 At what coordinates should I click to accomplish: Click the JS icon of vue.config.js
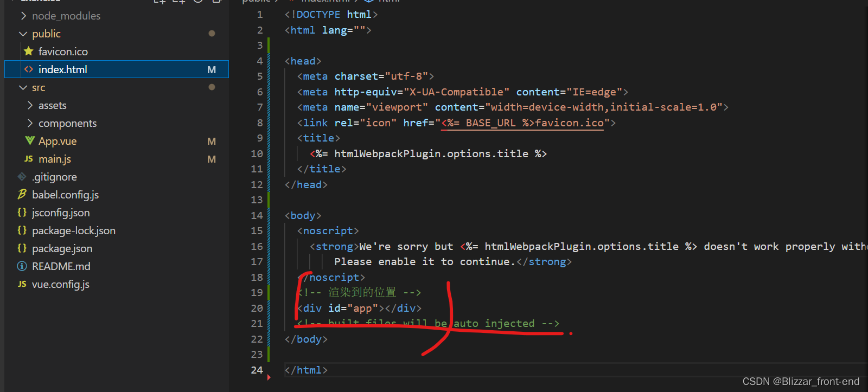click(x=22, y=284)
